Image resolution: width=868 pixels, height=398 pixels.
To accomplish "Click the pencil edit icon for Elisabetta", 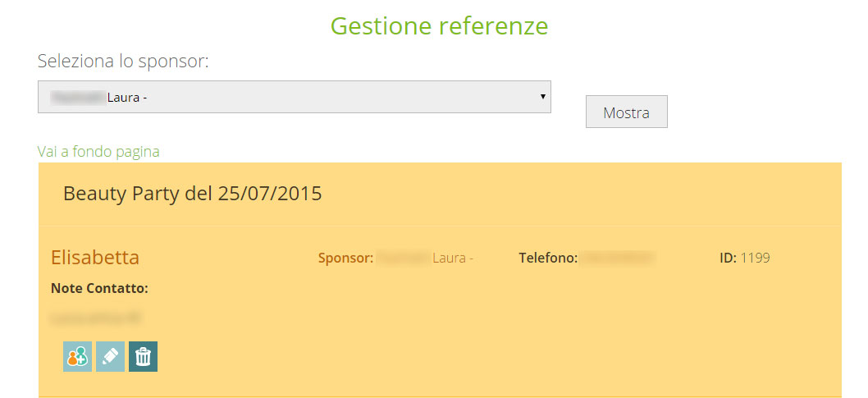I will (110, 356).
